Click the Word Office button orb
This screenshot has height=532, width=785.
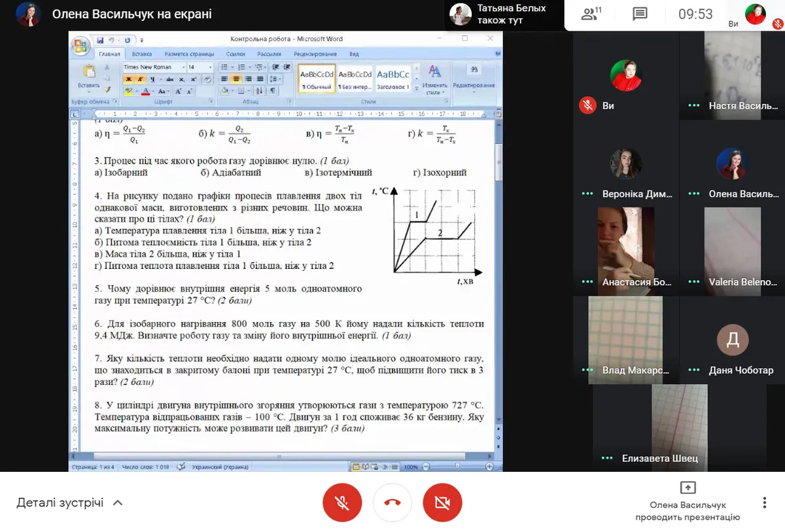pos(80,46)
